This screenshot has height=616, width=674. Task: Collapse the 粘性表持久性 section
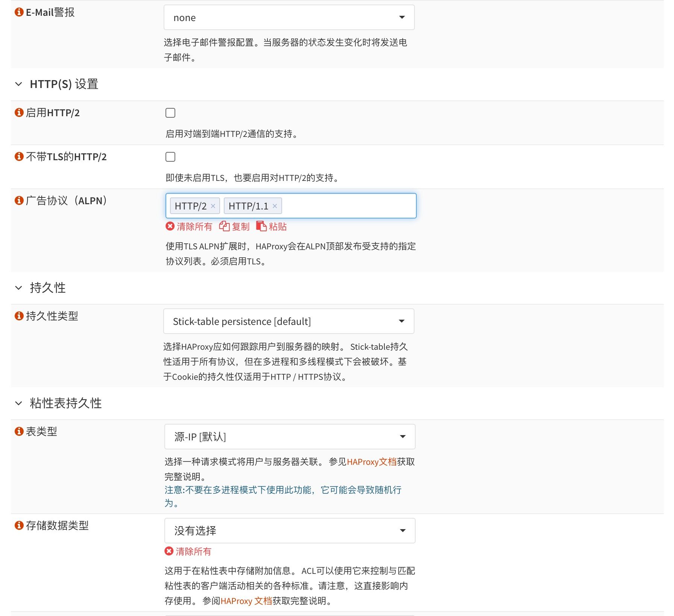(x=19, y=403)
